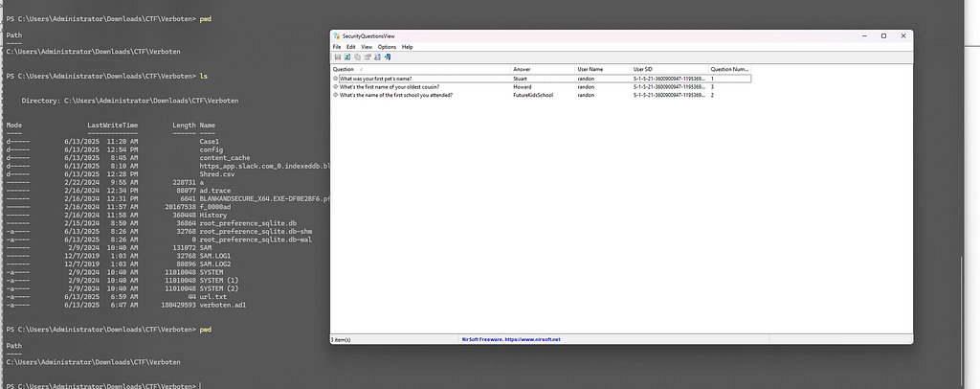The width and height of the screenshot is (980, 389).
Task: Close the SecurityQuestionsView window
Action: pyautogui.click(x=903, y=36)
